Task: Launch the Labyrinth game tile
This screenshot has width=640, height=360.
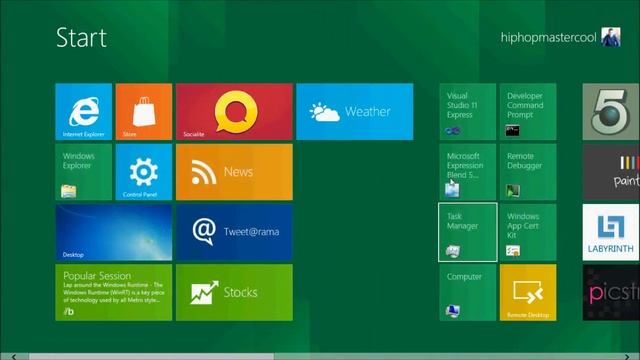Action: tap(611, 232)
